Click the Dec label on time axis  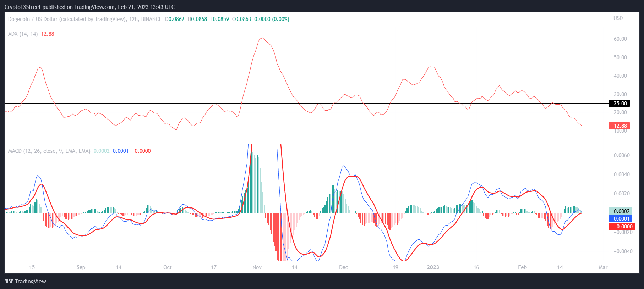(x=344, y=267)
